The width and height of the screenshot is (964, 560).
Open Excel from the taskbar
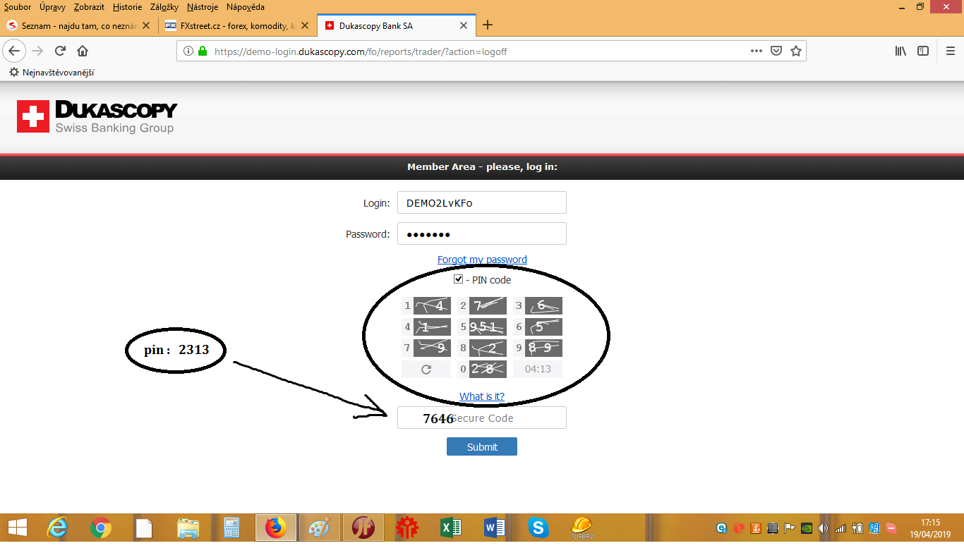[x=451, y=528]
